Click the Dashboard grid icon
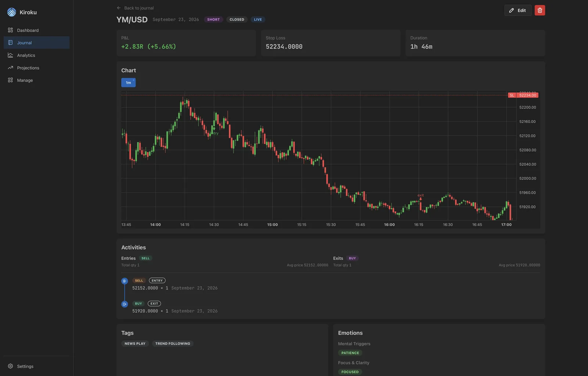 tap(10, 30)
